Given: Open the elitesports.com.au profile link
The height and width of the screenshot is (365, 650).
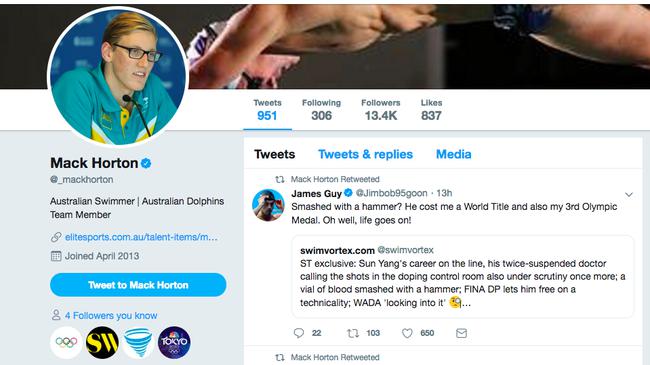Looking at the screenshot, I should tap(141, 237).
